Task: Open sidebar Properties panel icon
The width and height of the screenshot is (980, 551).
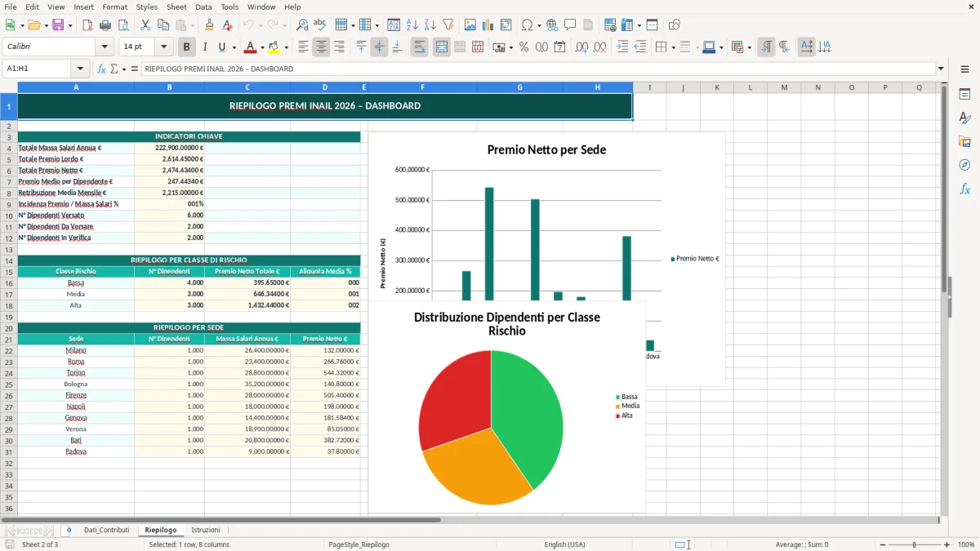Action: click(x=964, y=95)
